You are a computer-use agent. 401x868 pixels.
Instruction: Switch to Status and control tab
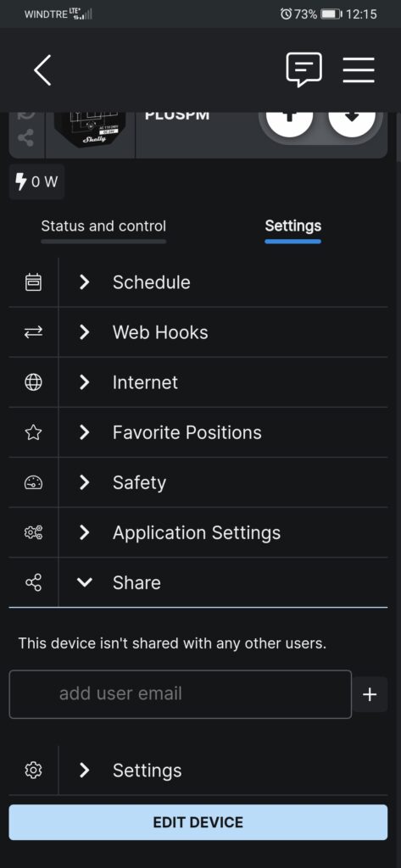(103, 225)
